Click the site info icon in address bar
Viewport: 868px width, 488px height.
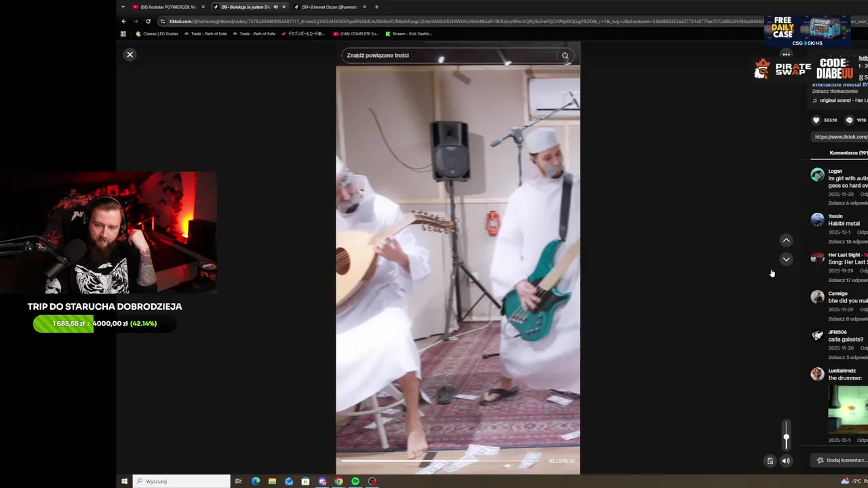click(x=163, y=21)
